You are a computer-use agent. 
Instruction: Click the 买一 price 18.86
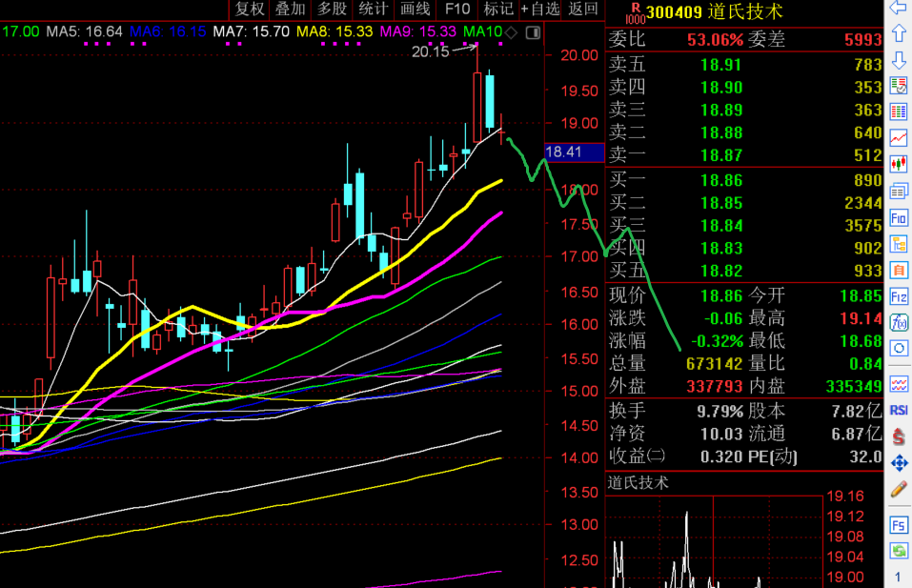point(721,180)
